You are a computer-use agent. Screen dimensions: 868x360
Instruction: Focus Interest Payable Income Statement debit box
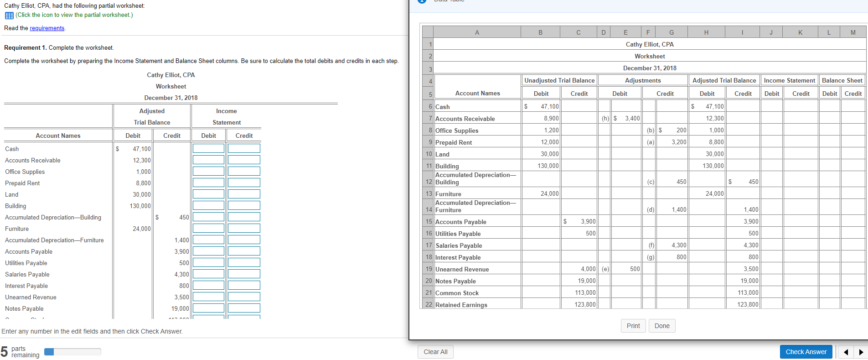pyautogui.click(x=208, y=285)
